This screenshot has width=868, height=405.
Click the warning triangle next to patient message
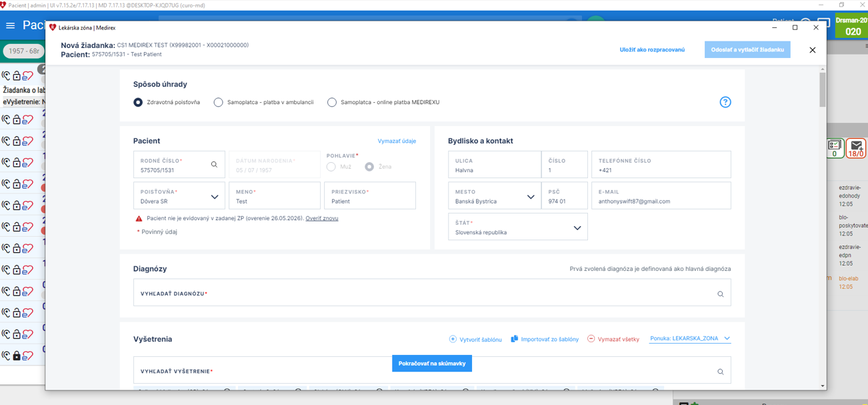[x=139, y=218]
